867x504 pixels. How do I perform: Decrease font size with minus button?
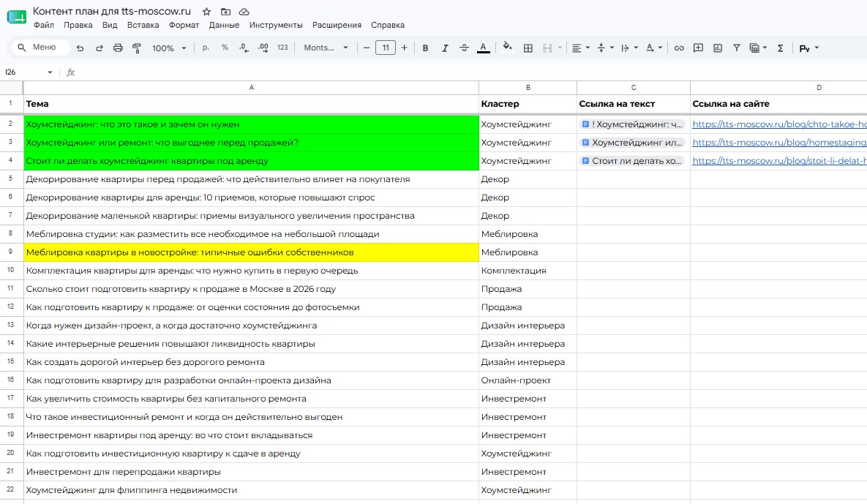click(x=366, y=48)
